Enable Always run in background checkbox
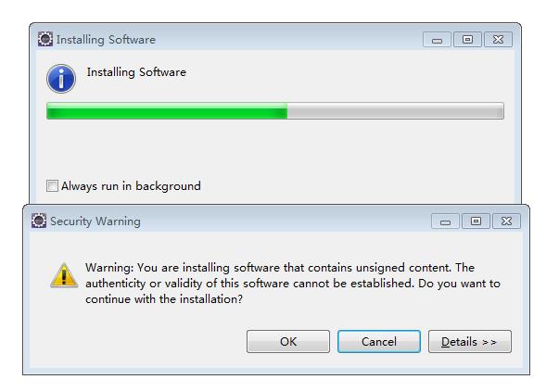Image resolution: width=559 pixels, height=392 pixels. (52, 185)
